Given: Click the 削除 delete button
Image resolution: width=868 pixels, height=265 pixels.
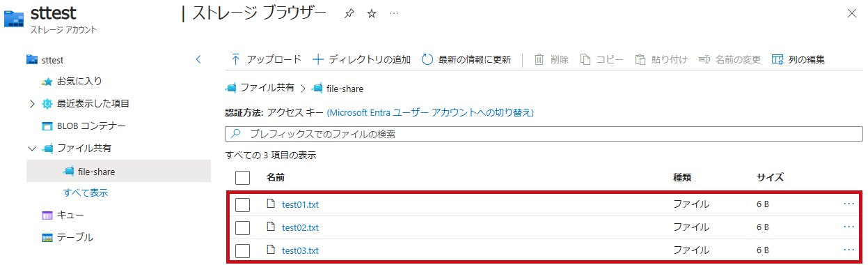Looking at the screenshot, I should (x=551, y=60).
